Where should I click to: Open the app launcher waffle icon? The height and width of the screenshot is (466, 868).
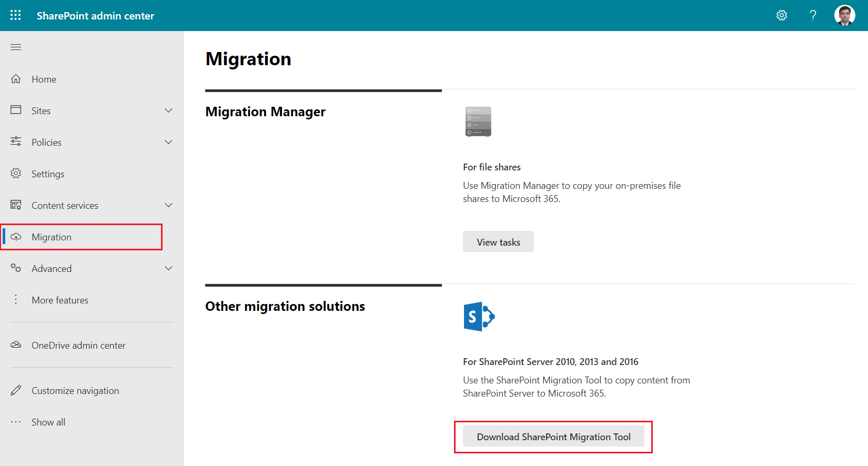(x=16, y=15)
